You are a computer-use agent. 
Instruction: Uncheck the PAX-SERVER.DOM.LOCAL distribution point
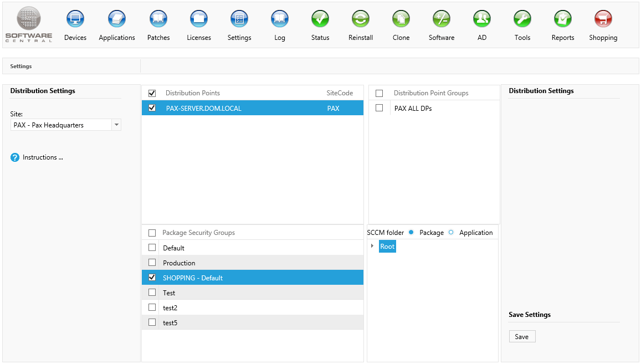pyautogui.click(x=152, y=108)
